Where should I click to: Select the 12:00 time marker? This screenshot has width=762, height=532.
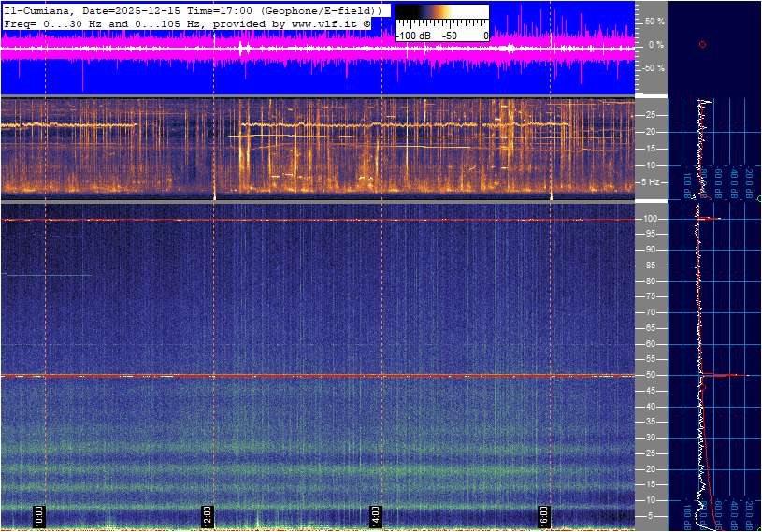(x=208, y=515)
